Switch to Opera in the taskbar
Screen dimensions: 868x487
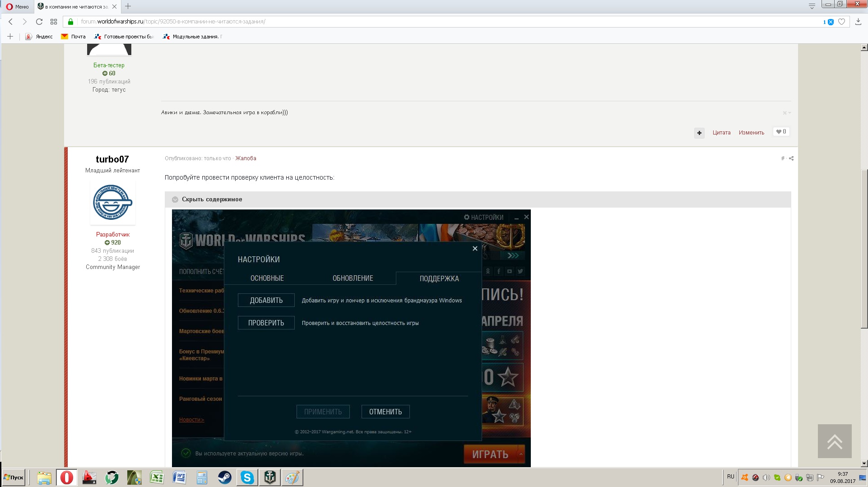pyautogui.click(x=67, y=478)
